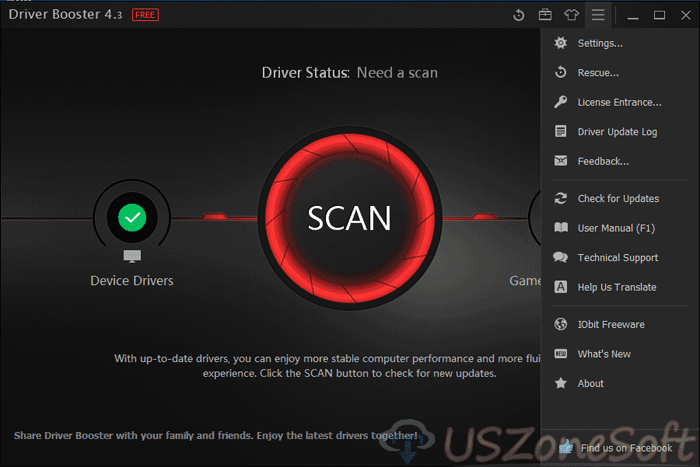The height and width of the screenshot is (467, 700).
Task: Open IObit Freeware menu entry
Action: click(x=611, y=325)
